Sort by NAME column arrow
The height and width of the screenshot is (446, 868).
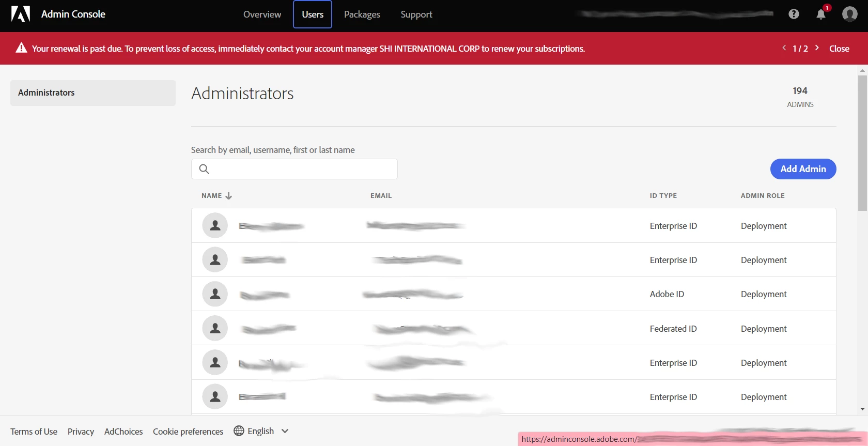click(x=229, y=196)
